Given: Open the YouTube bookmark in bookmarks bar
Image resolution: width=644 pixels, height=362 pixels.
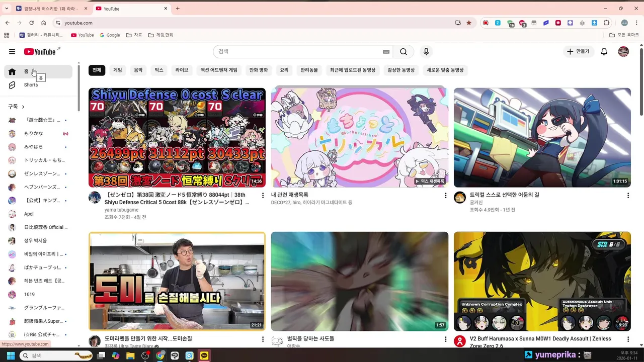Looking at the screenshot, I should click(x=83, y=35).
